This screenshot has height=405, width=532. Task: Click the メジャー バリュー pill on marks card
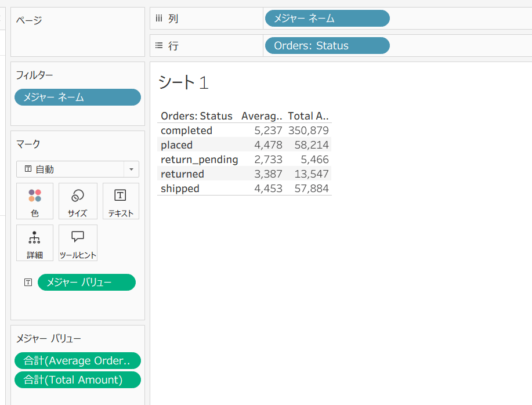(86, 283)
